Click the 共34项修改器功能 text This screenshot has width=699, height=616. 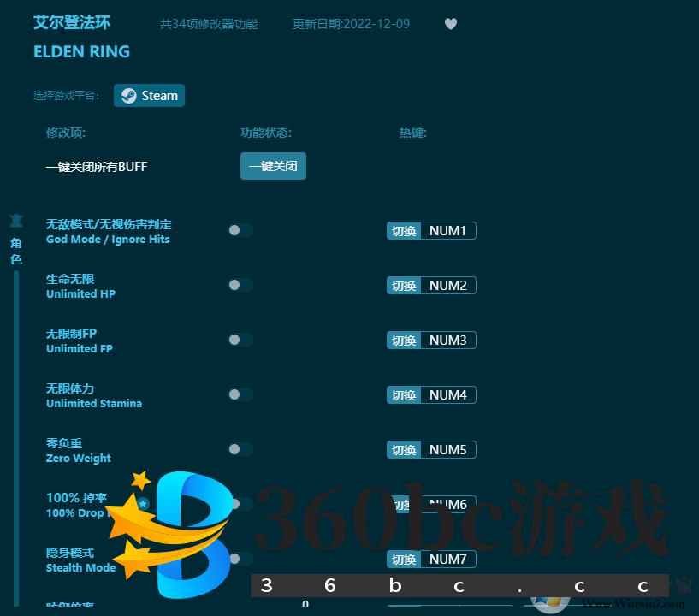[x=209, y=24]
